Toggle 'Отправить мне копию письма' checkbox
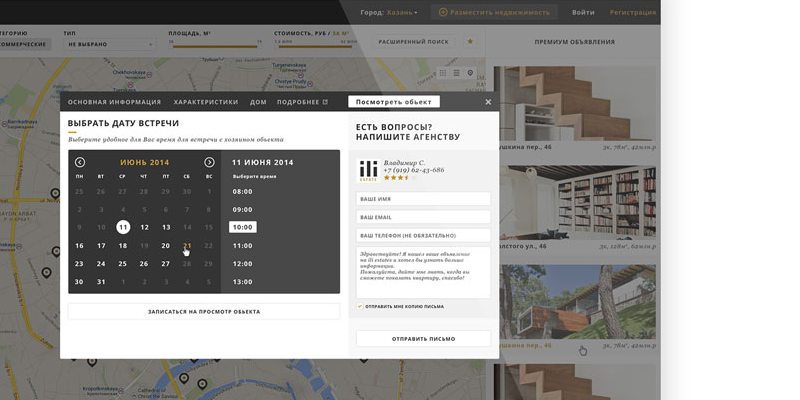Screen dimensions: 800x400 coord(360,306)
